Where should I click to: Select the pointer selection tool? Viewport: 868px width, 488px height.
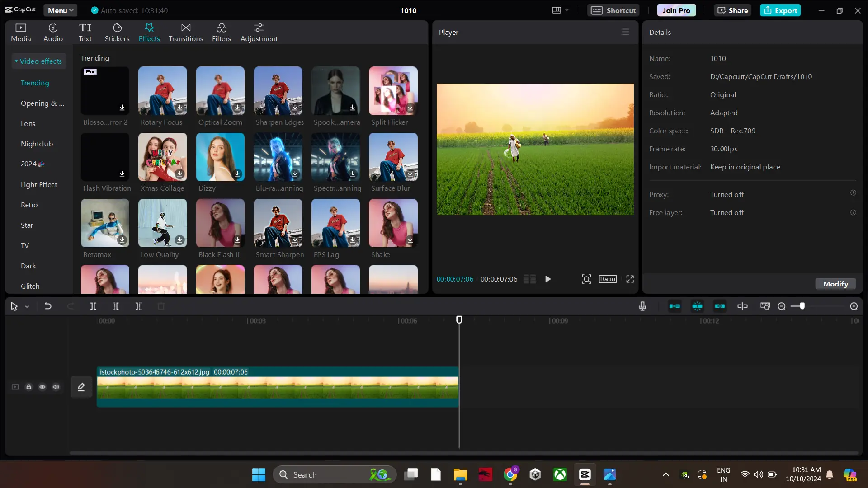click(x=14, y=307)
